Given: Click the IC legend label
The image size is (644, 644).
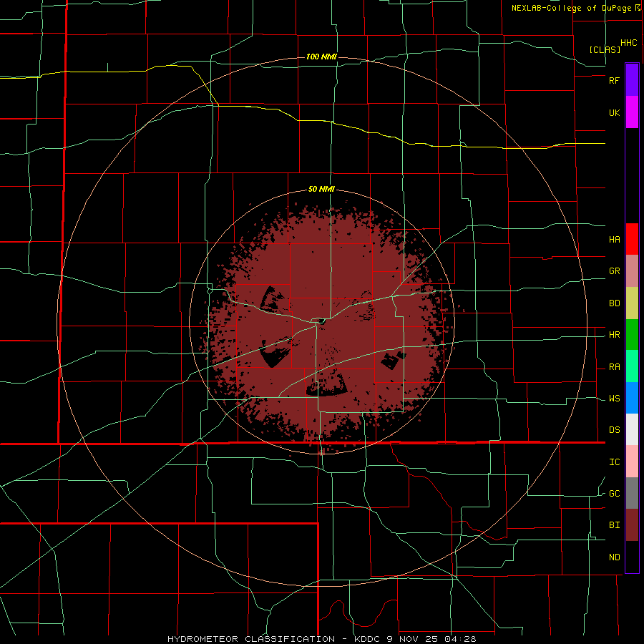Looking at the screenshot, I should [614, 462].
